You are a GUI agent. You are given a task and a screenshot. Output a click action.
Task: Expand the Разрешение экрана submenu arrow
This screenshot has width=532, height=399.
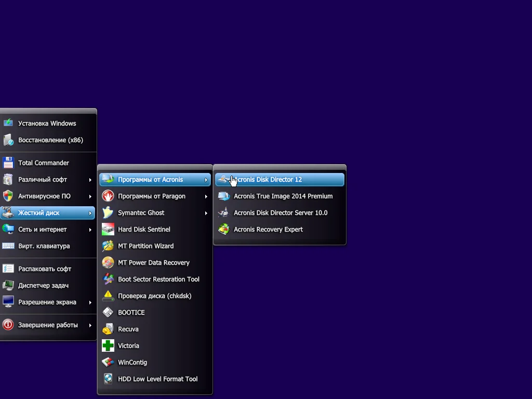click(x=90, y=302)
